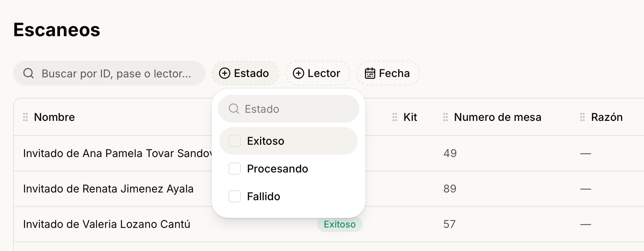Check the Exitoso checkbox
Screen dimensions: 644x251
click(235, 141)
